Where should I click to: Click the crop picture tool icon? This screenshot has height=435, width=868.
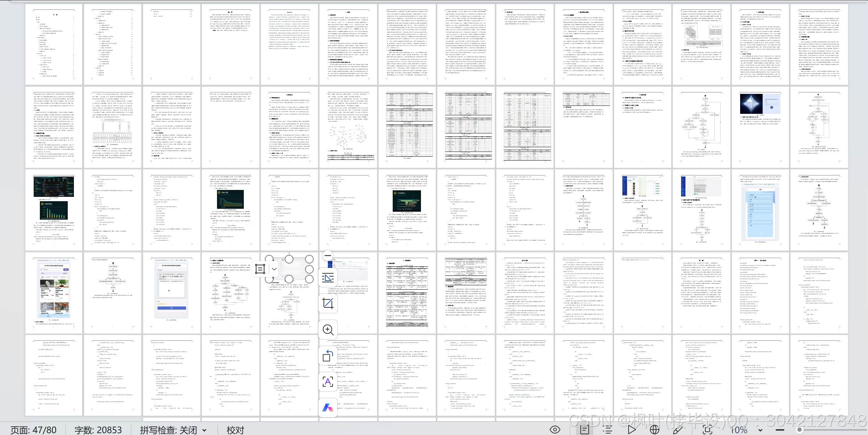click(328, 303)
